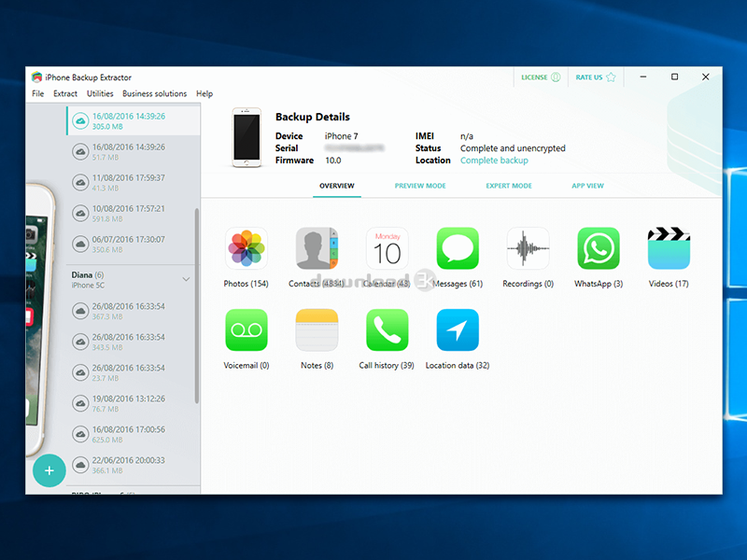Open the Utilities menu
The width and height of the screenshot is (747, 560).
point(100,94)
